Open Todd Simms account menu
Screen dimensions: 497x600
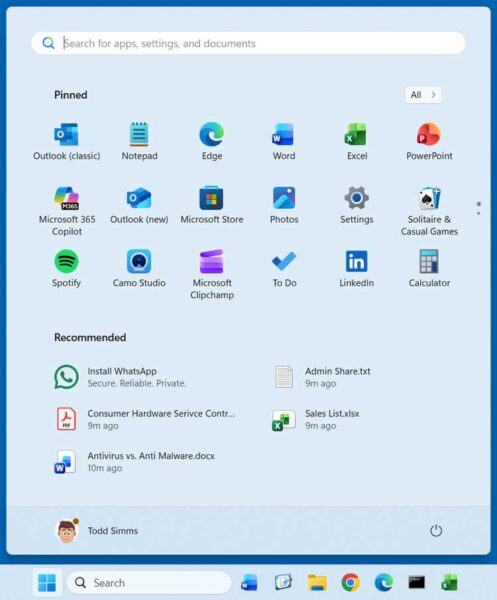[x=97, y=531]
